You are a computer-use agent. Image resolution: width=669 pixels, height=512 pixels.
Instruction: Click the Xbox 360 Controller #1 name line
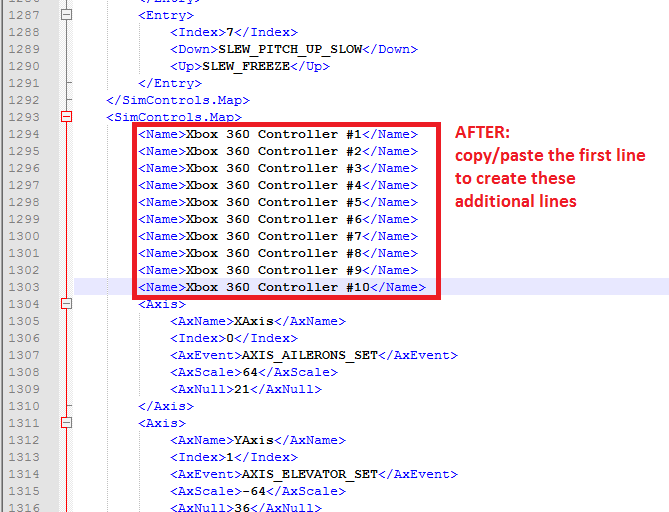pyautogui.click(x=278, y=134)
